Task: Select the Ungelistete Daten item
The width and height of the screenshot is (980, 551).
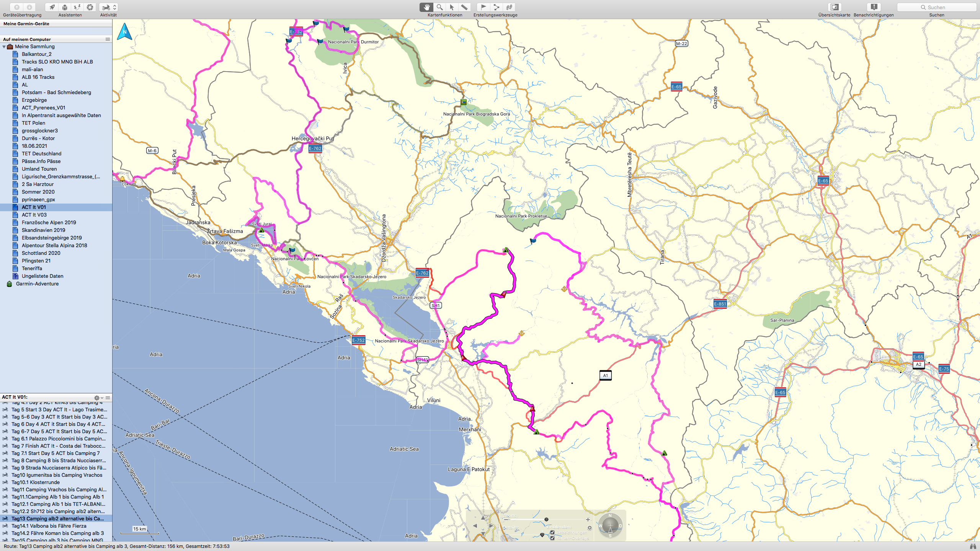Action: click(56, 276)
